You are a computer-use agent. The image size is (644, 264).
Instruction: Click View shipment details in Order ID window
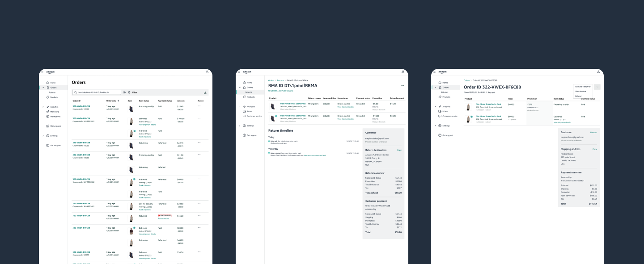point(562,122)
